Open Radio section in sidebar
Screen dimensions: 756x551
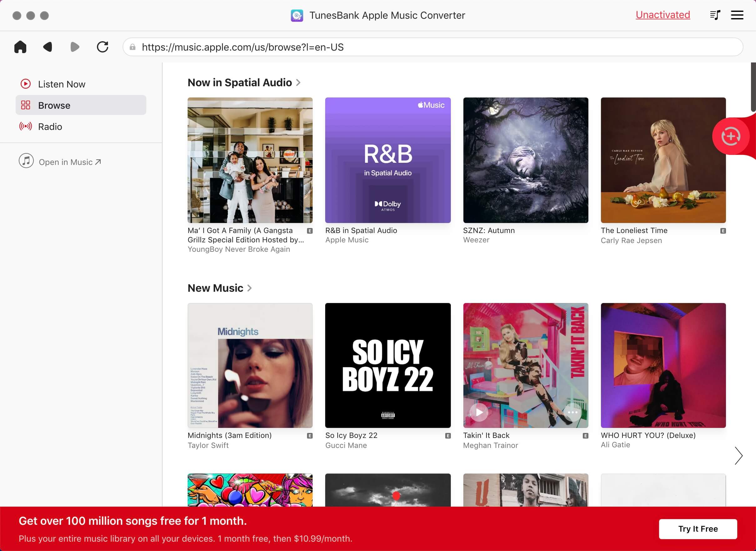coord(50,126)
